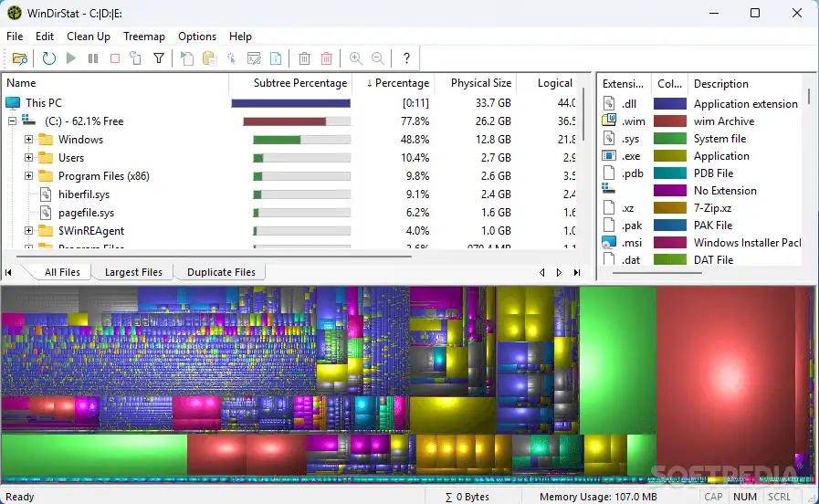Switch to the Duplicate Files tab

[221, 272]
